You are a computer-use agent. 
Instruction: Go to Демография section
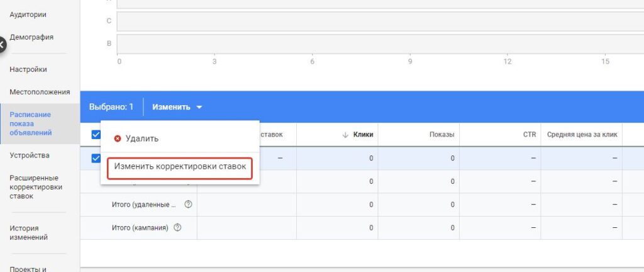click(x=31, y=37)
